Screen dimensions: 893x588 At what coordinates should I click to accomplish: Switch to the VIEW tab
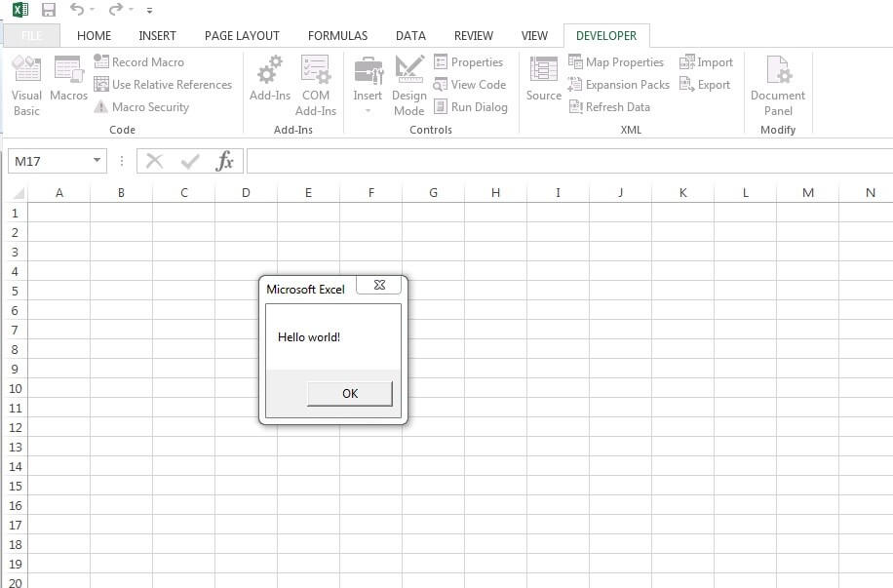[534, 35]
